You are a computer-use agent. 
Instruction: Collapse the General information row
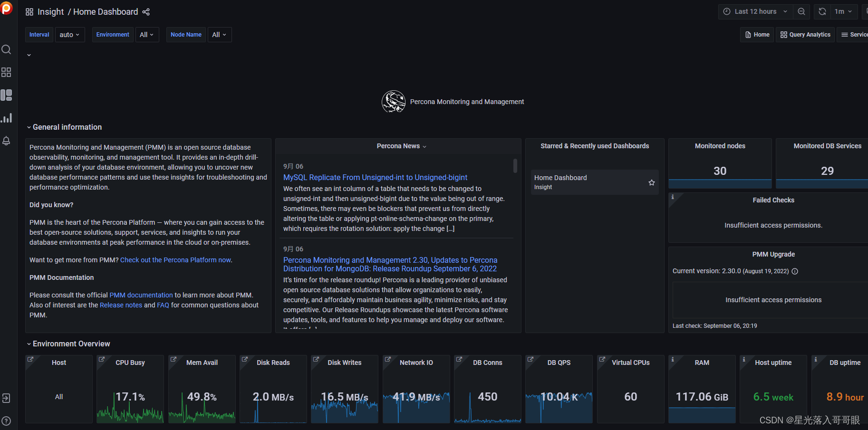click(64, 127)
